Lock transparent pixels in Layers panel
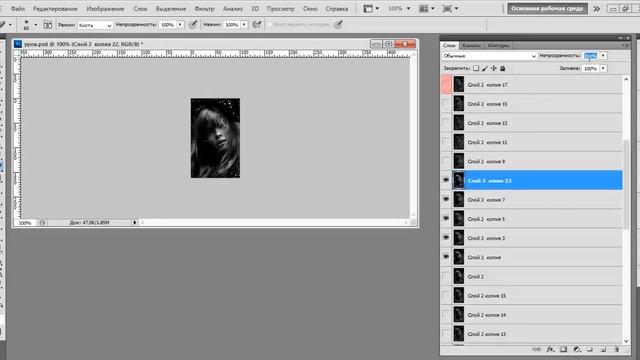640x360 pixels. pyautogui.click(x=476, y=69)
